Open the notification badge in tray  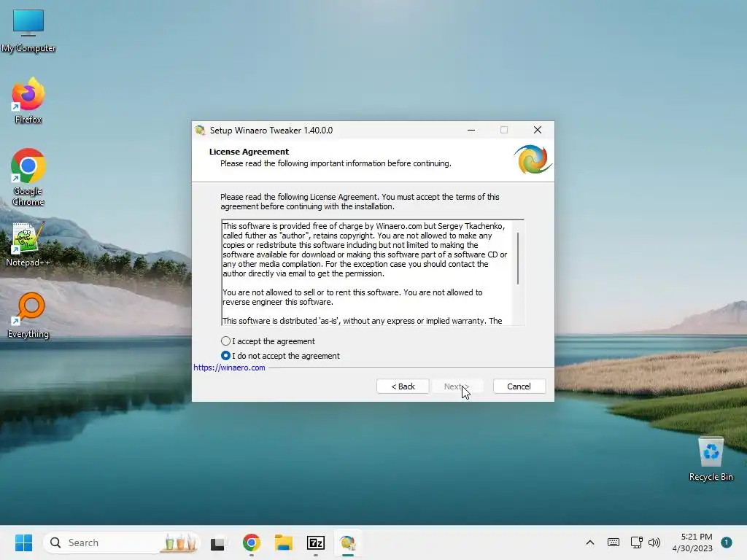point(726,542)
